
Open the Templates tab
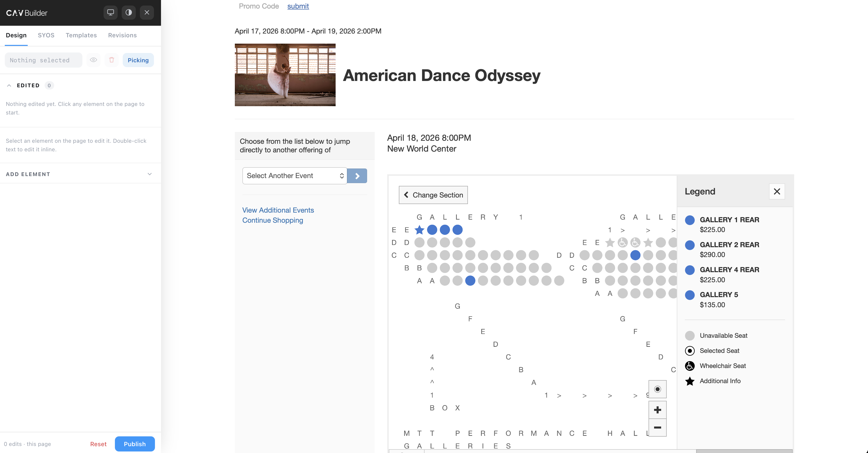pyautogui.click(x=81, y=35)
